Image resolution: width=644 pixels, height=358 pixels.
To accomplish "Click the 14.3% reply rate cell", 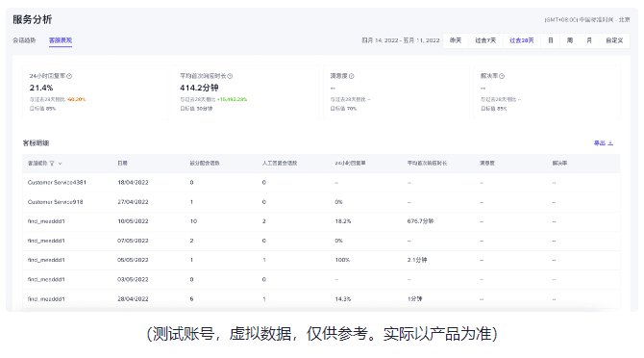I will (x=343, y=298).
